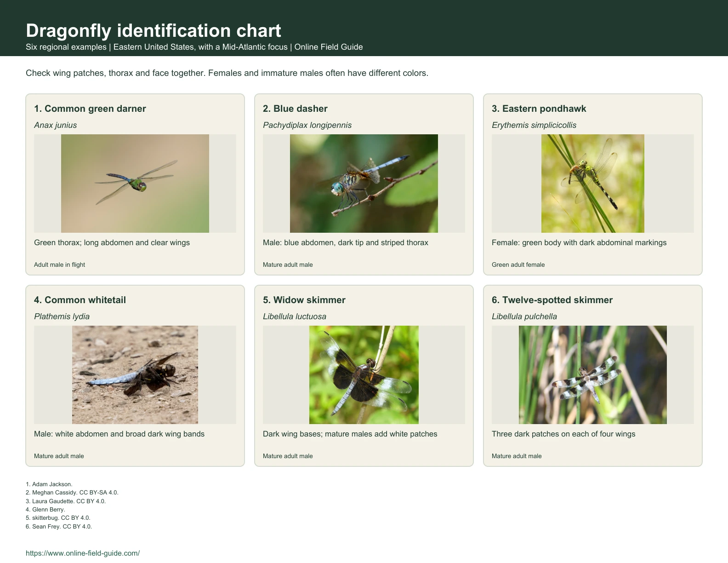The height and width of the screenshot is (563, 728).
Task: Click the heading '5. Widow skimmer'
Action: click(x=304, y=300)
